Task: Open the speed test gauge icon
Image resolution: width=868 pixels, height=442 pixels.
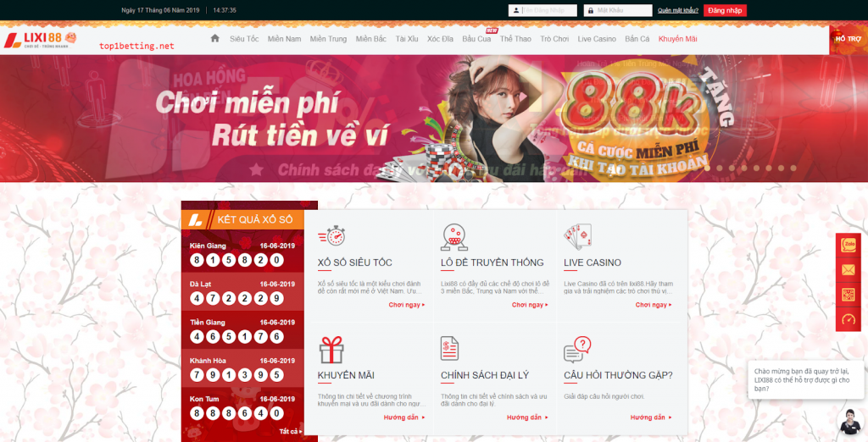Action: 848,319
